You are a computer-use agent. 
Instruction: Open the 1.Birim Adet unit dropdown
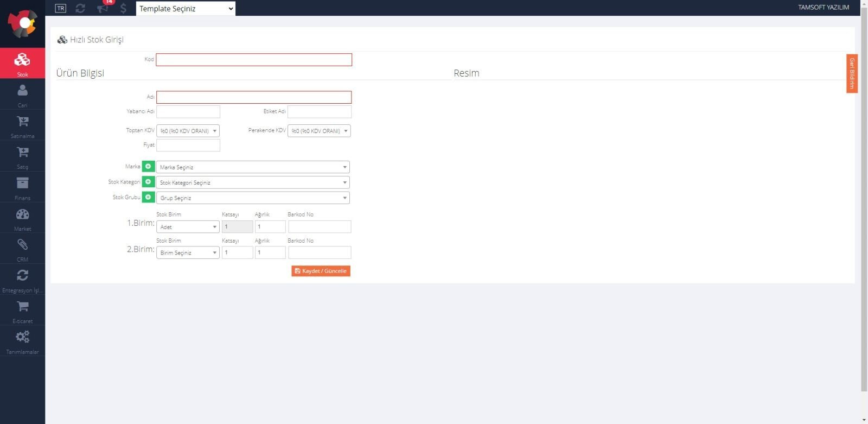188,227
